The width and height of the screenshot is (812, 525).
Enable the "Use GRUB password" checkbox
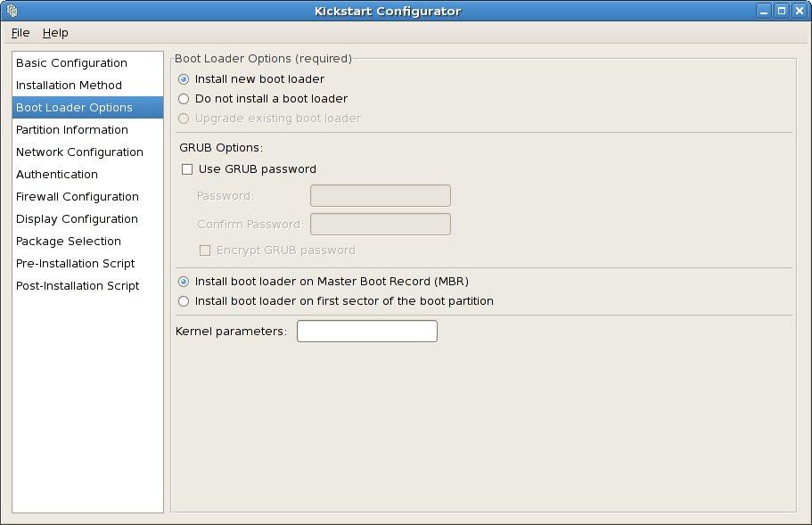[187, 168]
